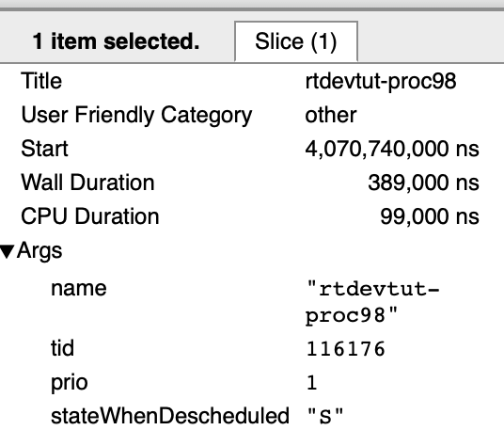504x446 pixels.
Task: Select the Wall Duration value 389,000 ns
Action: point(423,183)
